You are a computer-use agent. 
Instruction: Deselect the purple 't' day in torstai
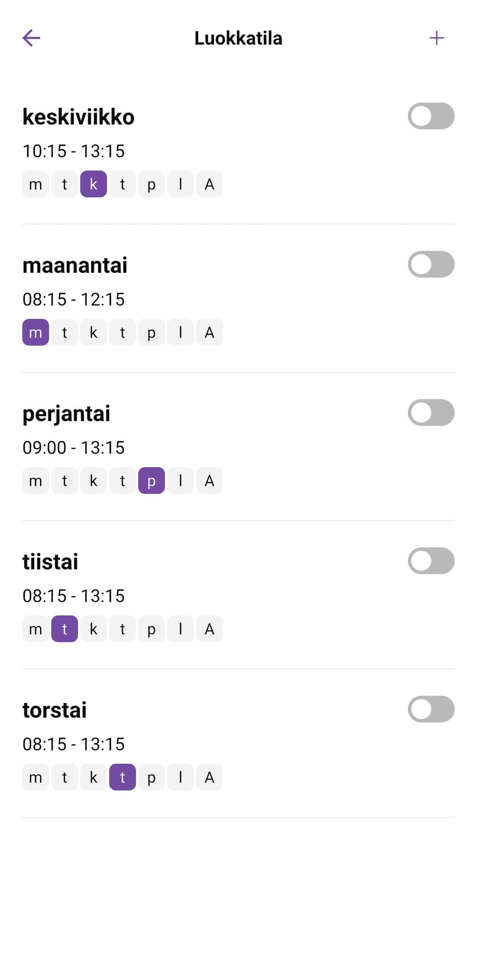(122, 777)
